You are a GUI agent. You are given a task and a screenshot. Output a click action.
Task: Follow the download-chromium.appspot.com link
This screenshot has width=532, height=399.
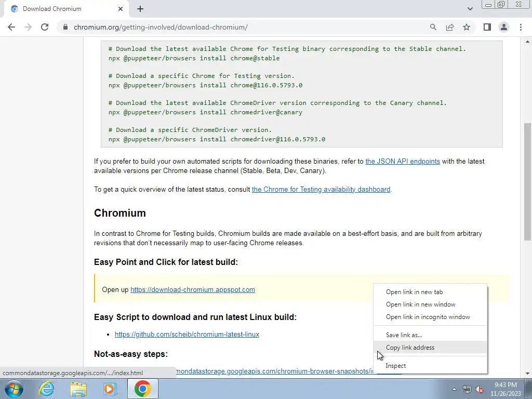pyautogui.click(x=193, y=290)
